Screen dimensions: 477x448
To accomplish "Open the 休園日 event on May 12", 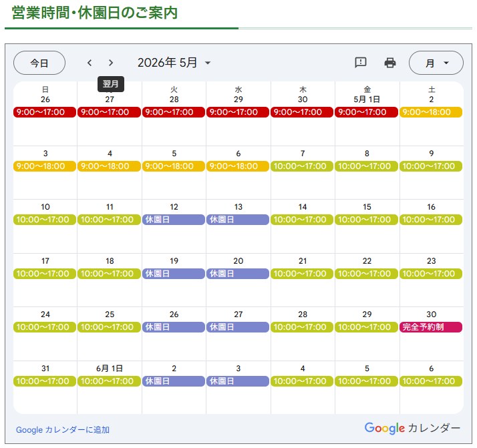I will [x=173, y=220].
